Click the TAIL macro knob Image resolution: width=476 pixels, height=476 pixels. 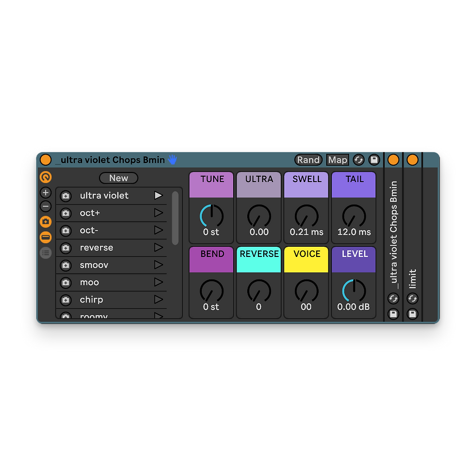point(354,216)
